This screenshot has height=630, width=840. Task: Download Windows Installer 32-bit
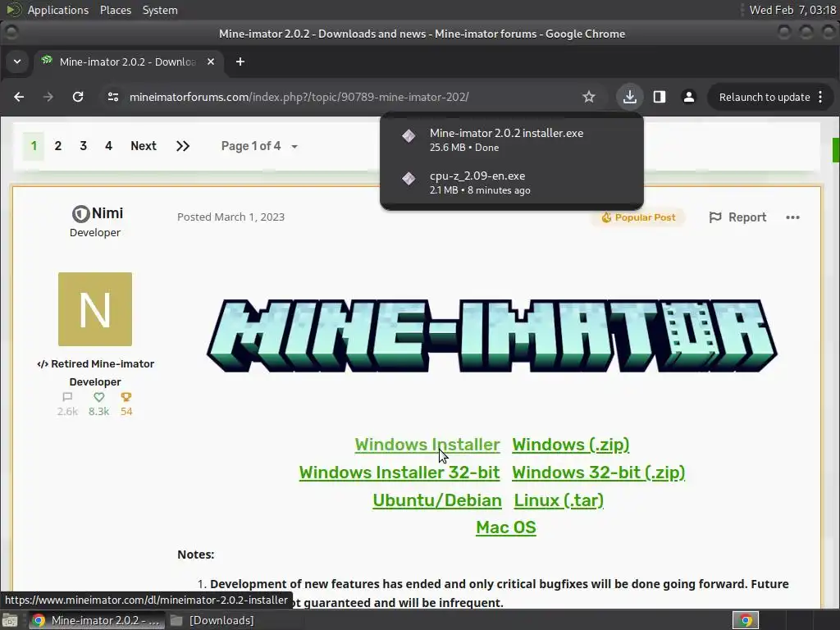click(x=399, y=472)
